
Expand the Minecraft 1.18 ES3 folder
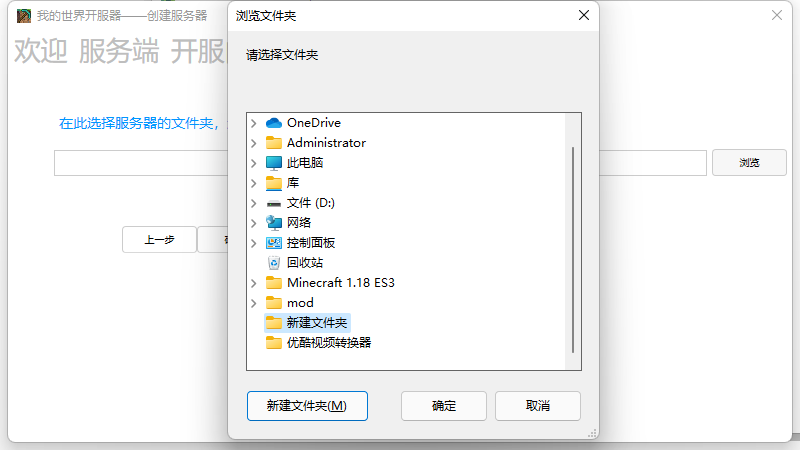pyautogui.click(x=254, y=283)
